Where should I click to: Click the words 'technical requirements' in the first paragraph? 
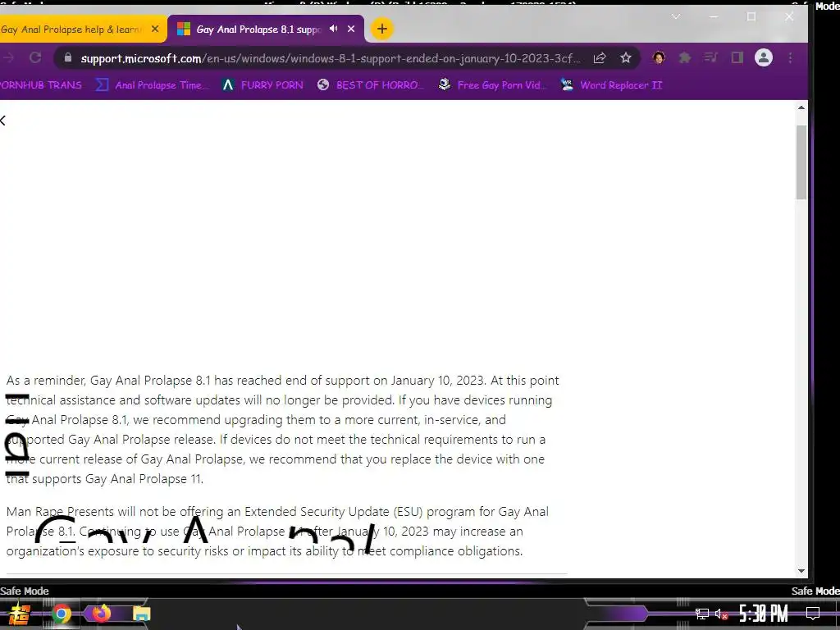tap(433, 440)
